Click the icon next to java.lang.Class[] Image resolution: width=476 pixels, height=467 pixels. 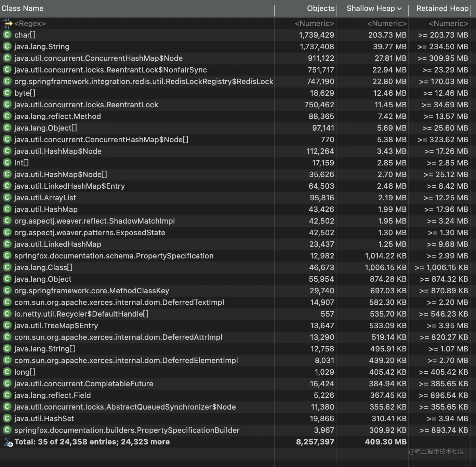tap(7, 267)
